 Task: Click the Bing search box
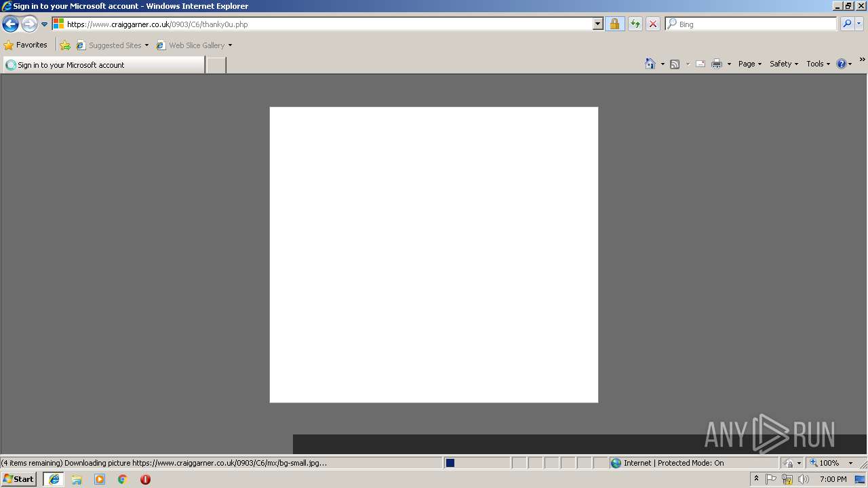coord(751,24)
